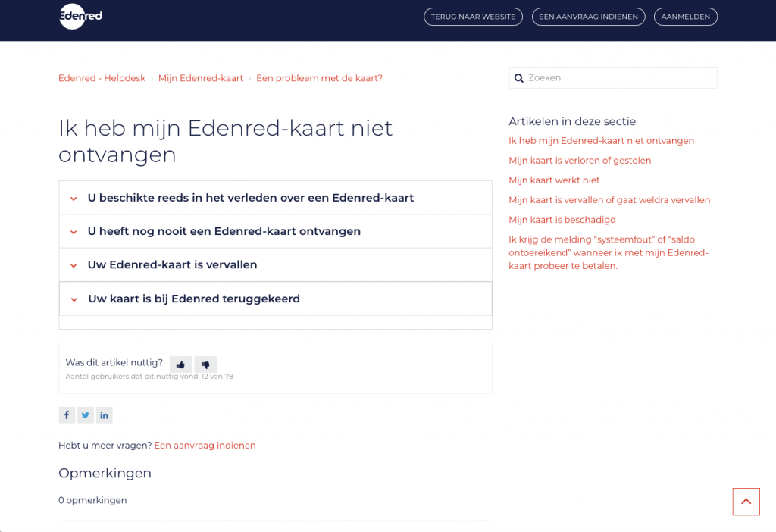
Task: Open 'Een aanvraag indienen' header button
Action: coord(588,17)
